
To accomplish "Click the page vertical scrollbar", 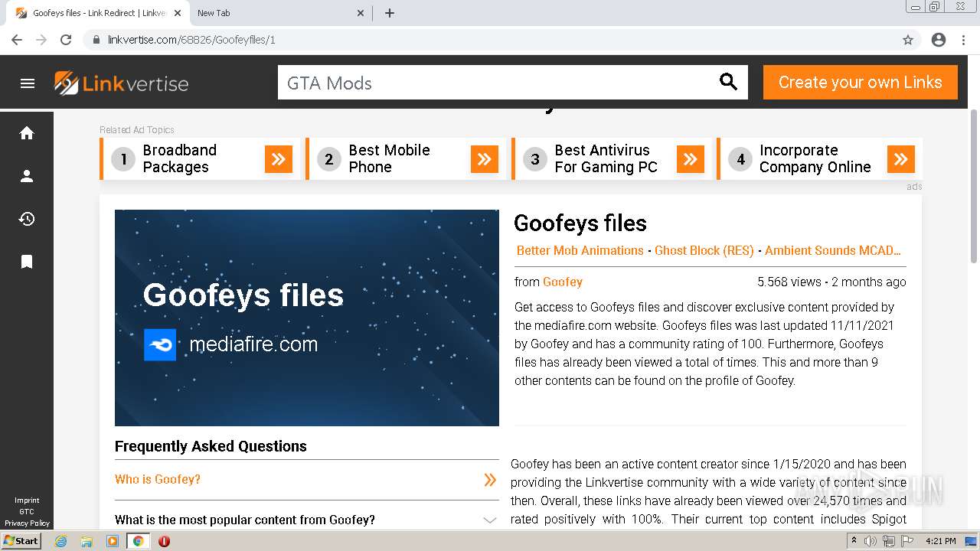I will 974,187.
